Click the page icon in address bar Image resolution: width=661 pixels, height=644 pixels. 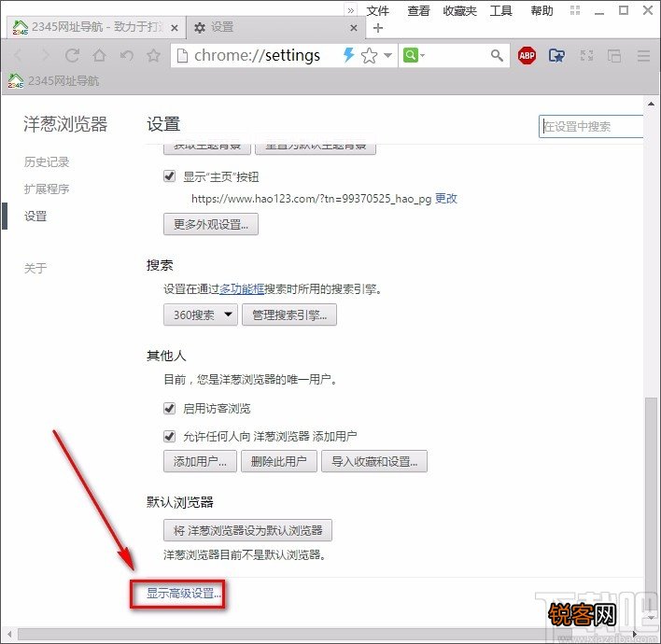(x=182, y=55)
